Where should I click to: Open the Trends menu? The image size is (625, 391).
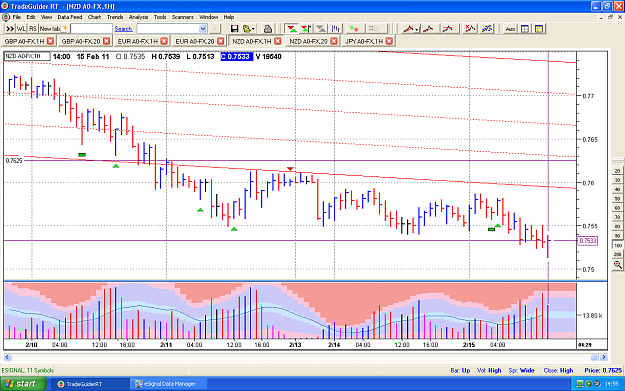pos(115,17)
